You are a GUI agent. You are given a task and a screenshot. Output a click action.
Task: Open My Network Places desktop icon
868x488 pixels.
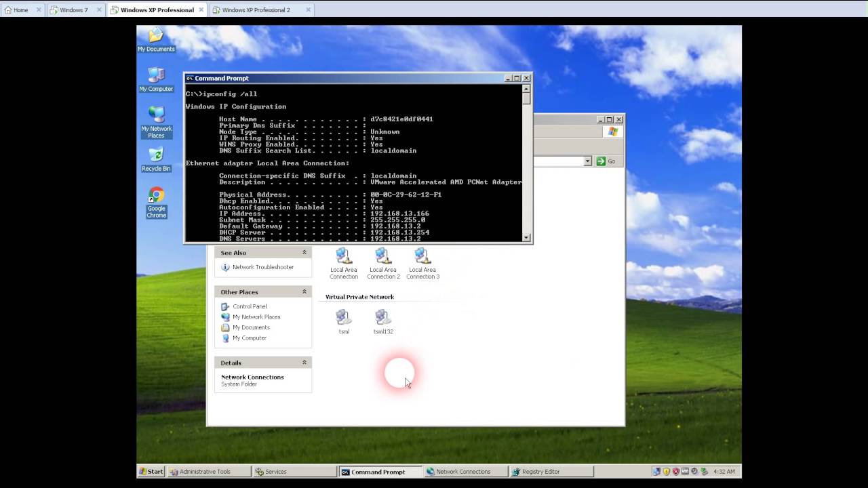point(156,123)
